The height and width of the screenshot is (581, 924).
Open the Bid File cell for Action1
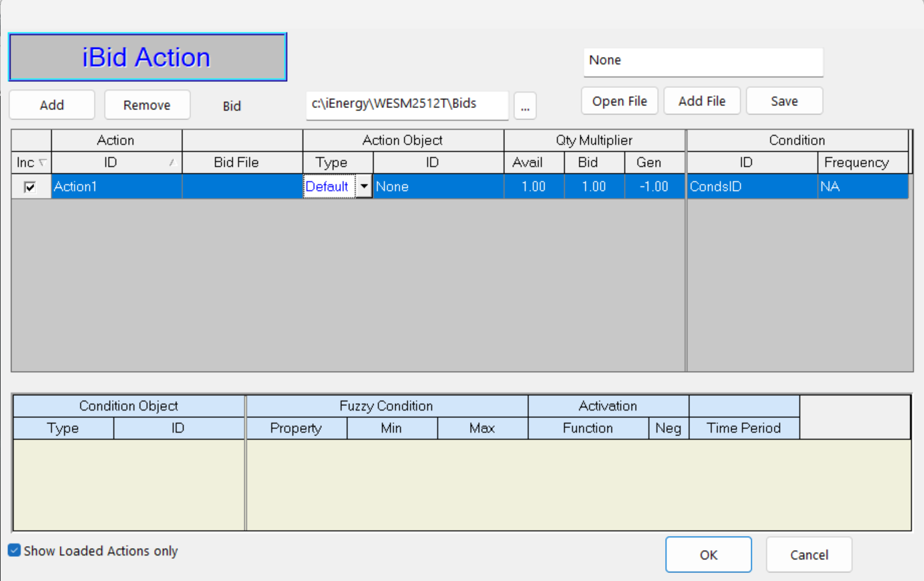(243, 187)
